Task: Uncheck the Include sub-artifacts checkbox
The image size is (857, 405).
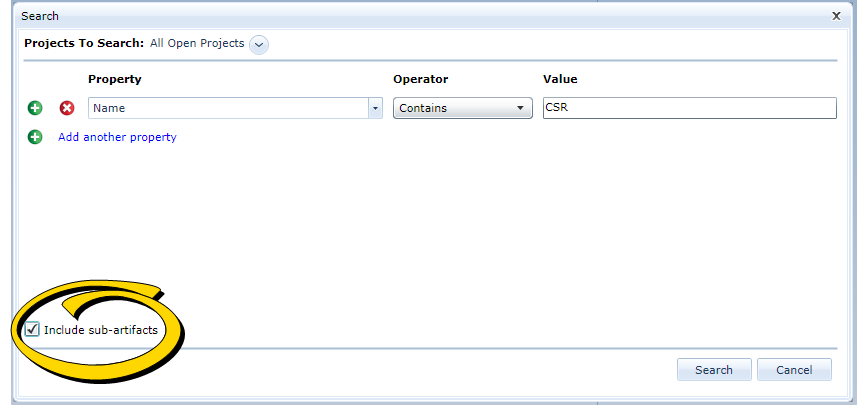Action: pyautogui.click(x=33, y=329)
